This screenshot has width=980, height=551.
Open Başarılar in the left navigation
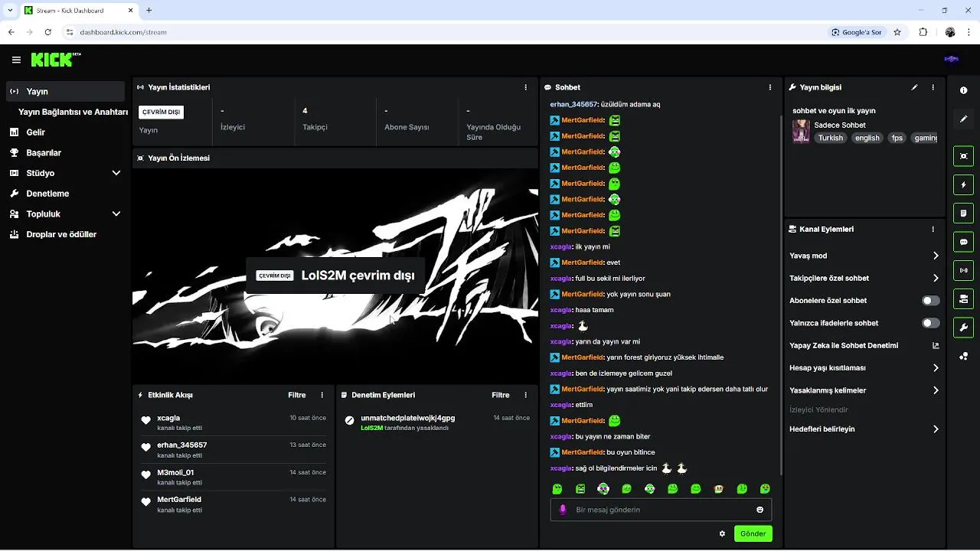coord(65,152)
